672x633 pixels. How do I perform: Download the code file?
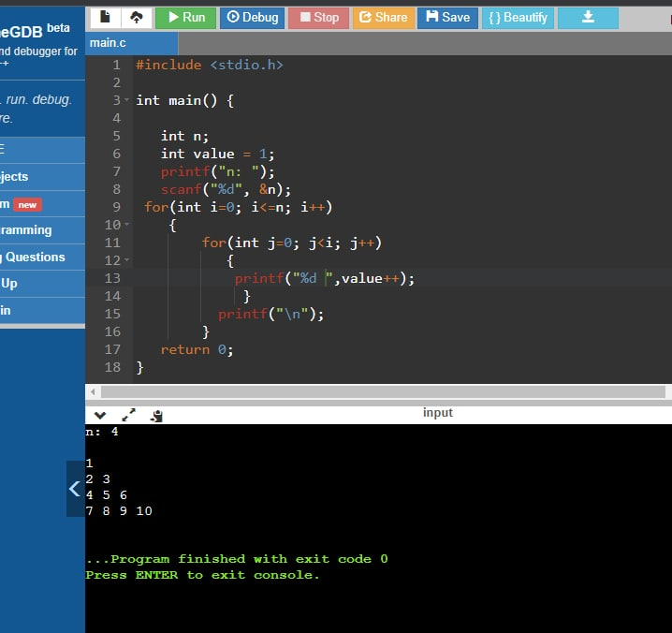pyautogui.click(x=588, y=18)
